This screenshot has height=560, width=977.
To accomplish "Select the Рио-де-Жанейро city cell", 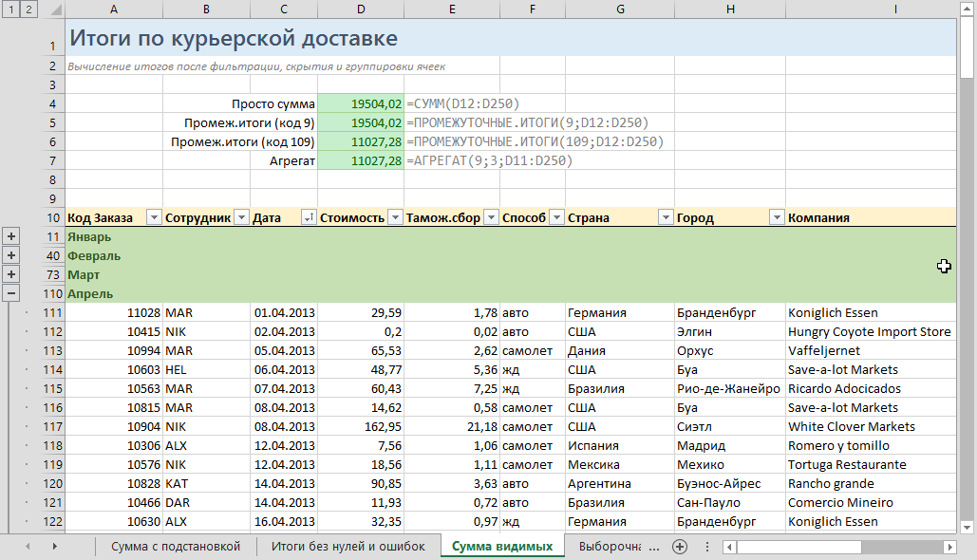I will 730,389.
